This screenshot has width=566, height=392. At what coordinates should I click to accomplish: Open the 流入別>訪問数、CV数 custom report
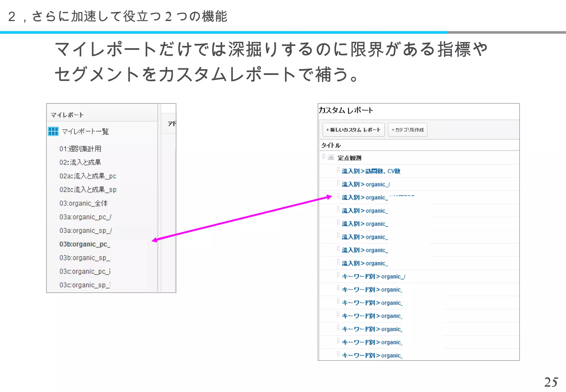(371, 171)
